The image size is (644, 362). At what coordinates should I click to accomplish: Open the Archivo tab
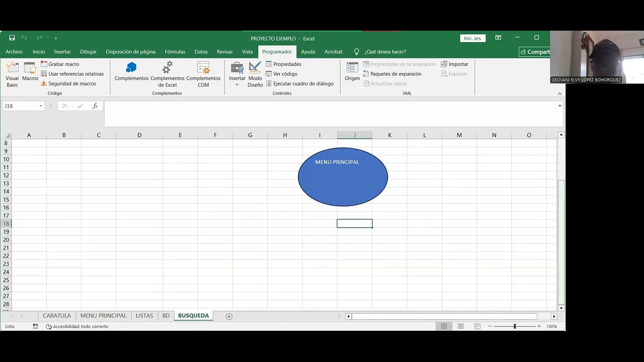tap(14, 52)
